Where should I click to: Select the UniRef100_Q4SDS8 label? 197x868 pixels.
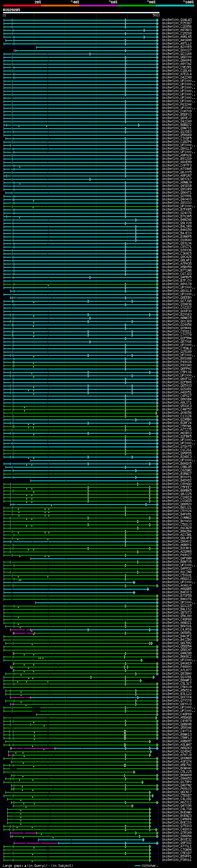pyautogui.click(x=177, y=186)
